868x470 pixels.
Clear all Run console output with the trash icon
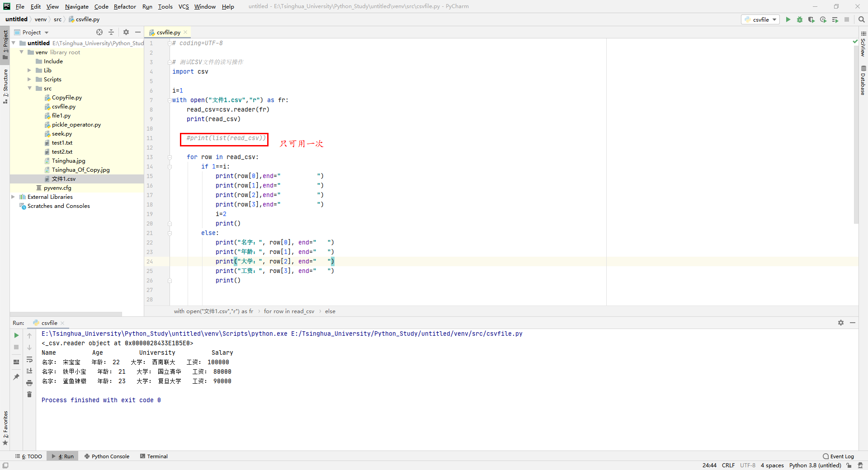(x=29, y=395)
